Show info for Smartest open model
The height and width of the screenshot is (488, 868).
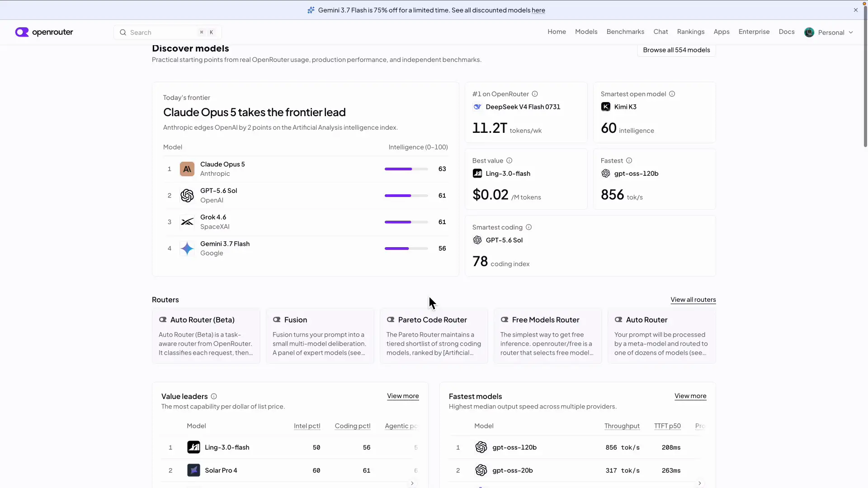click(672, 94)
